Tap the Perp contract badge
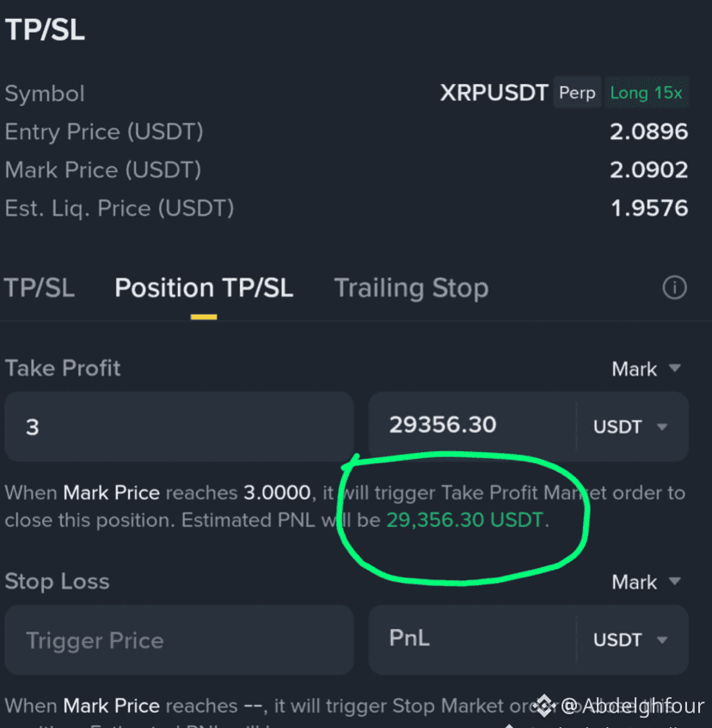The width and height of the screenshot is (712, 728). [x=577, y=92]
